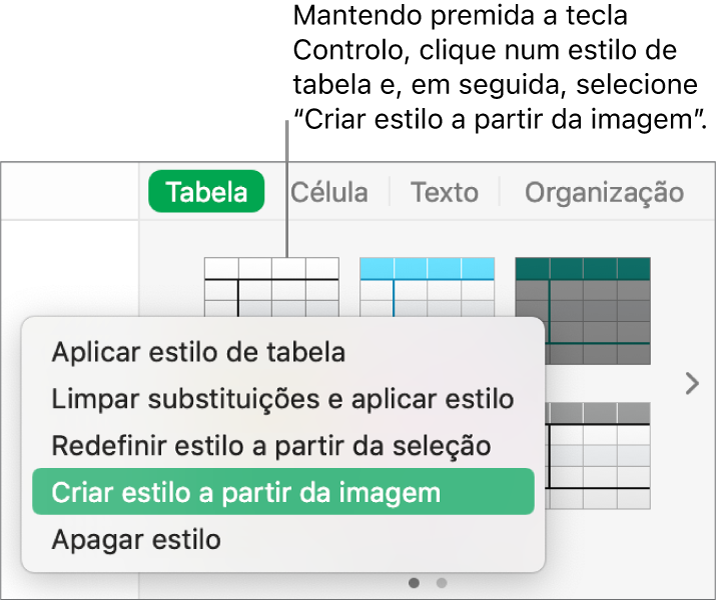
Task: Choose the light blue header table style
Action: [x=427, y=287]
